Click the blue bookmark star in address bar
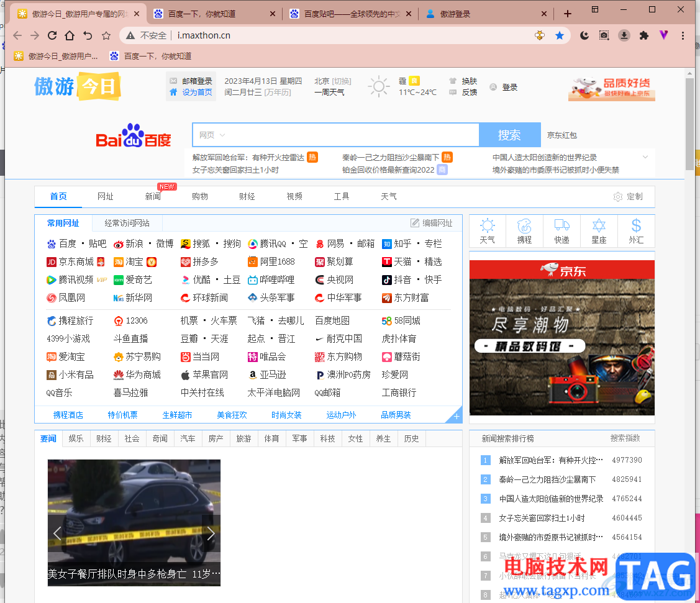Screen dimensions: 700x603 [560, 35]
